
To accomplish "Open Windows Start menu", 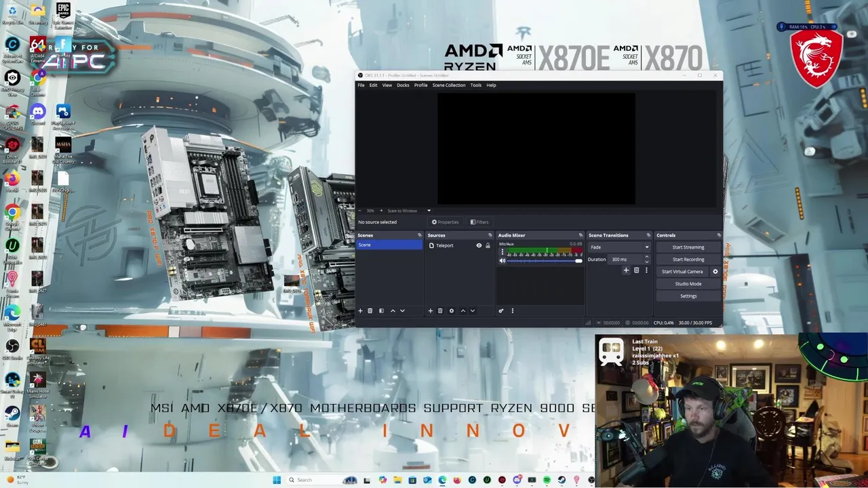I will (277, 480).
